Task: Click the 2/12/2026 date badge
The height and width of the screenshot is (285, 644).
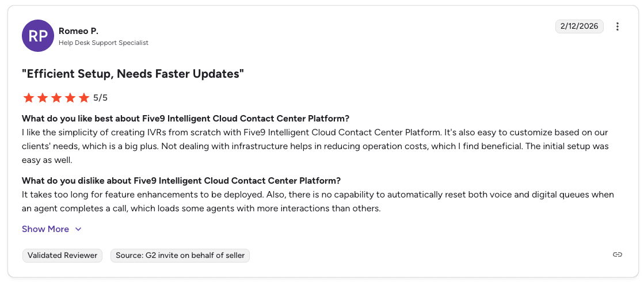Action: [x=579, y=26]
